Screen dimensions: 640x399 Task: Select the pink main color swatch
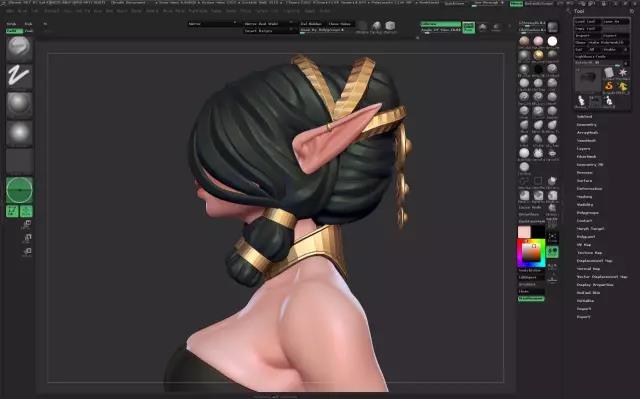click(524, 232)
